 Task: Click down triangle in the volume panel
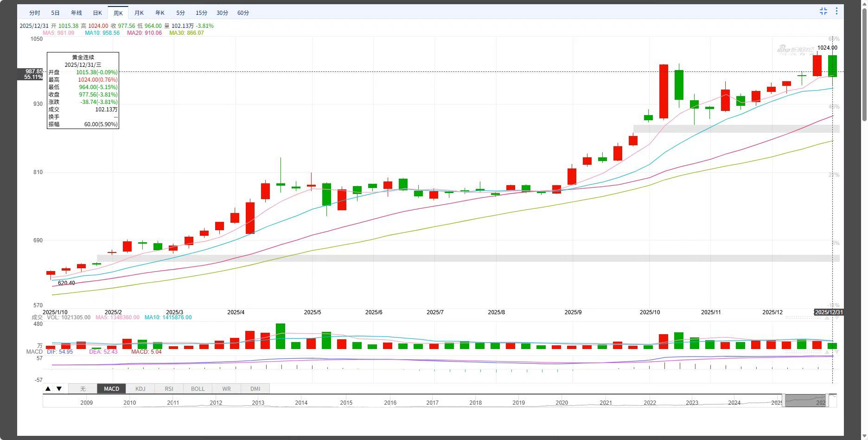click(x=837, y=317)
